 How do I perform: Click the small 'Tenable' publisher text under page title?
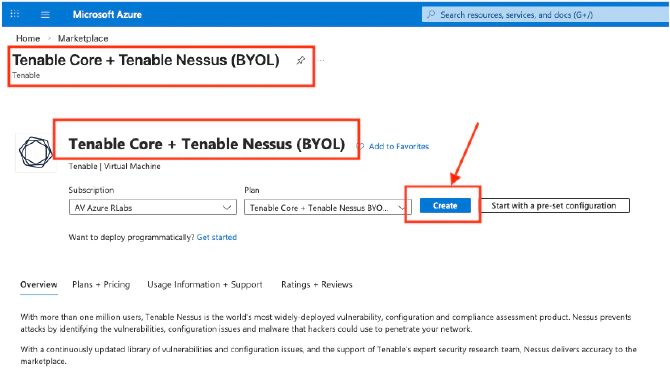[x=26, y=75]
